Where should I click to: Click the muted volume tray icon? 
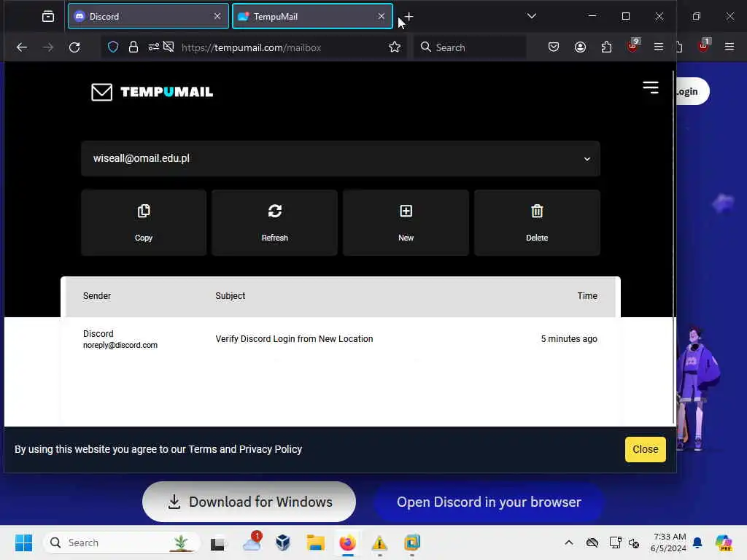pos(634,542)
